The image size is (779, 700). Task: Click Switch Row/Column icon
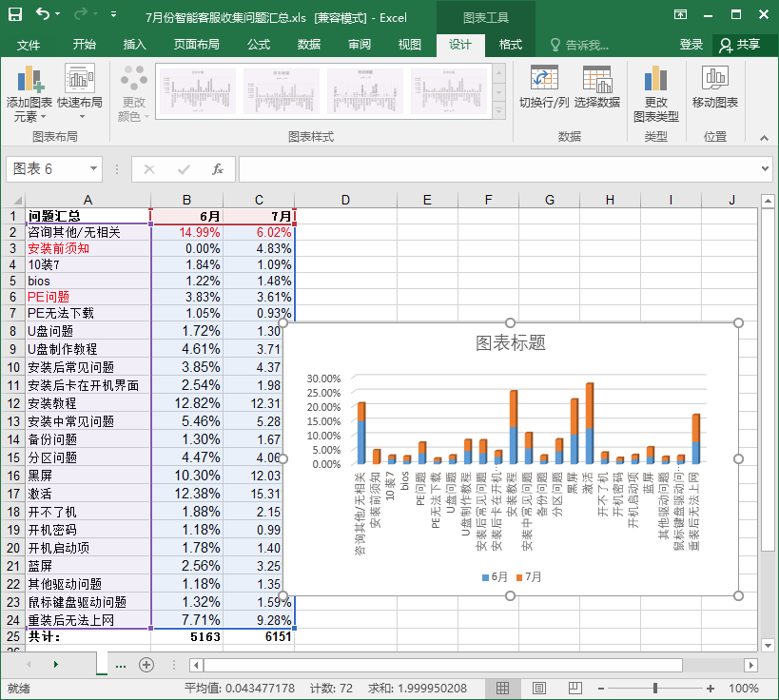tap(544, 86)
